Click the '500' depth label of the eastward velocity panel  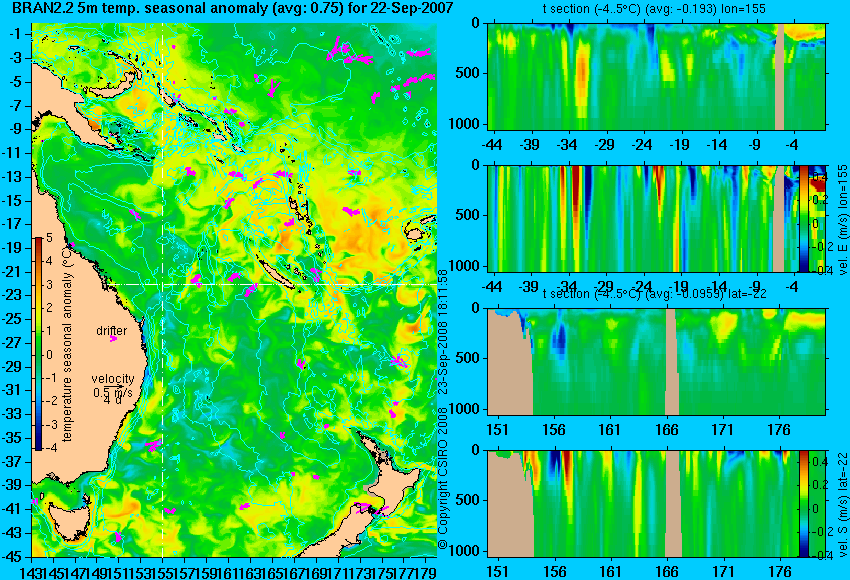467,215
